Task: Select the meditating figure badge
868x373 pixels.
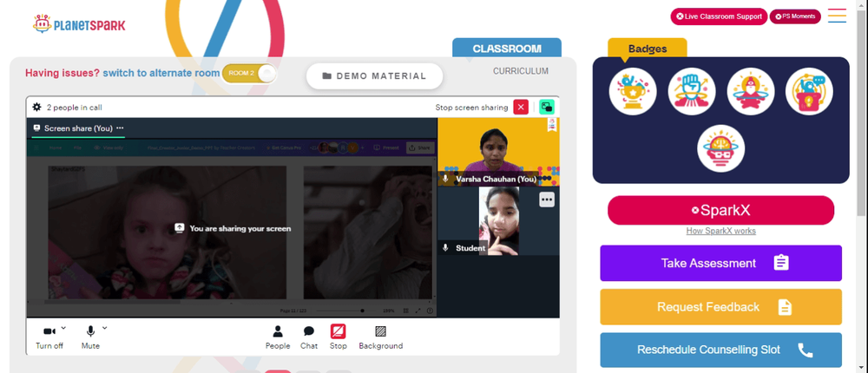Action: (x=751, y=91)
